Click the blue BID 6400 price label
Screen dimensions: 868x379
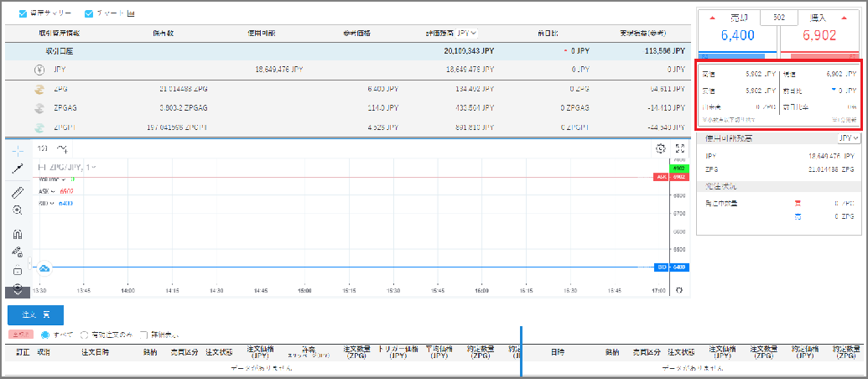coord(671,267)
